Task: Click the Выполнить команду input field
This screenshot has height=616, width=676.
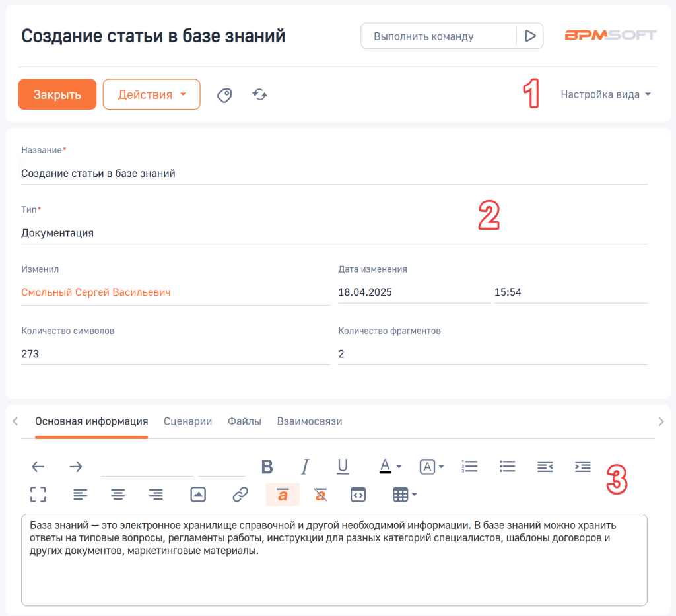Action: point(438,36)
